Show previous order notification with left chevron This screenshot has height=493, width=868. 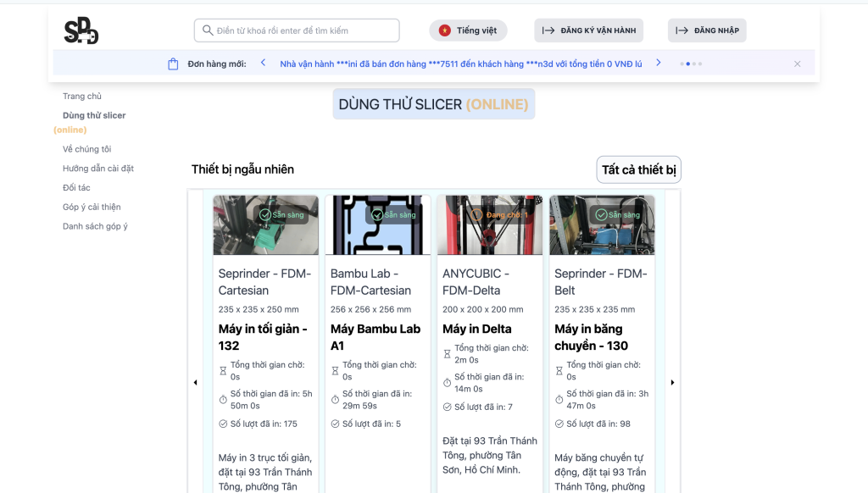coord(263,63)
